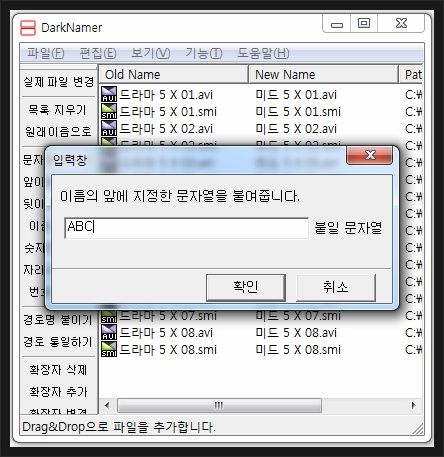The image size is (444, 457).
Task: Sort by Old Name column header
Action: tap(173, 74)
